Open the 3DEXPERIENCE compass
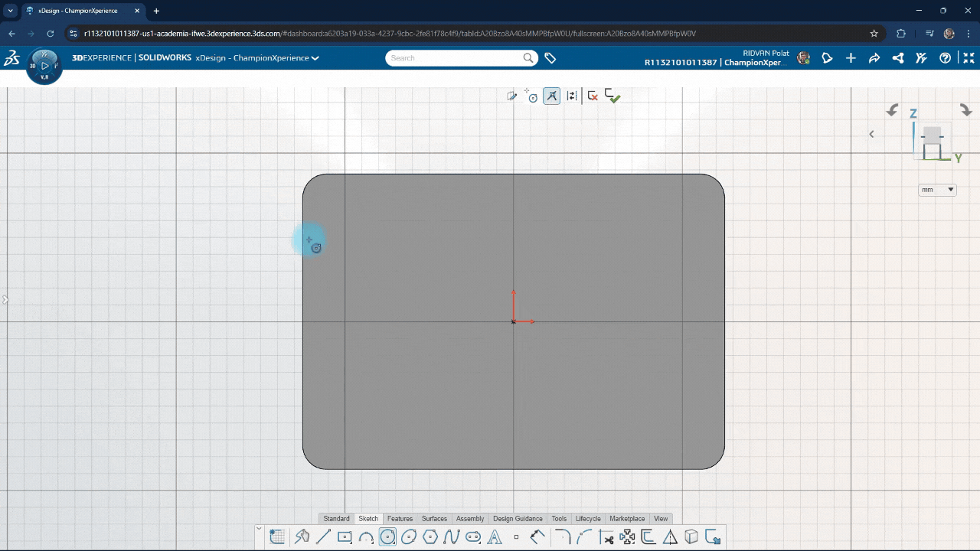This screenshot has width=980, height=551. click(x=44, y=66)
